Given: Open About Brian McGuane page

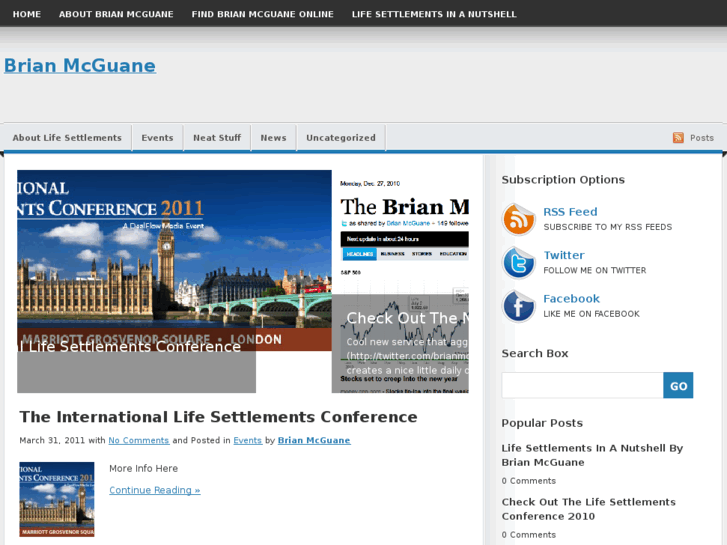Looking at the screenshot, I should click(x=116, y=14).
